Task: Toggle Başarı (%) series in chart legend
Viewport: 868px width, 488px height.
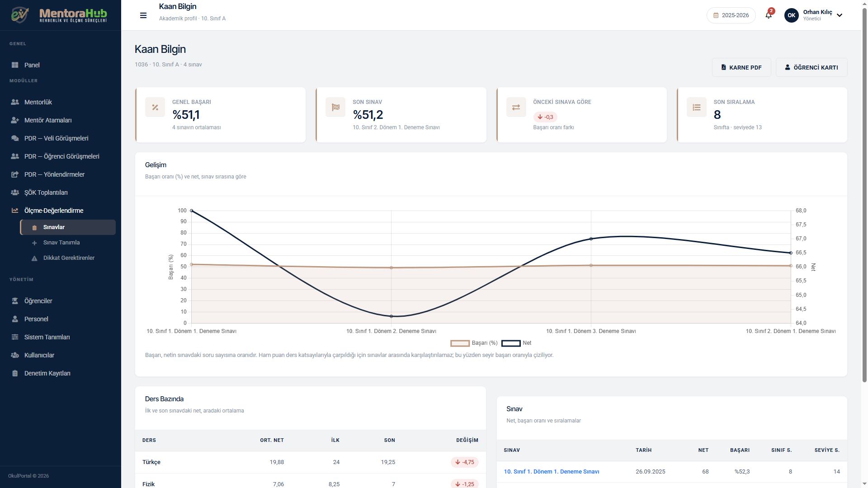Action: [x=474, y=343]
